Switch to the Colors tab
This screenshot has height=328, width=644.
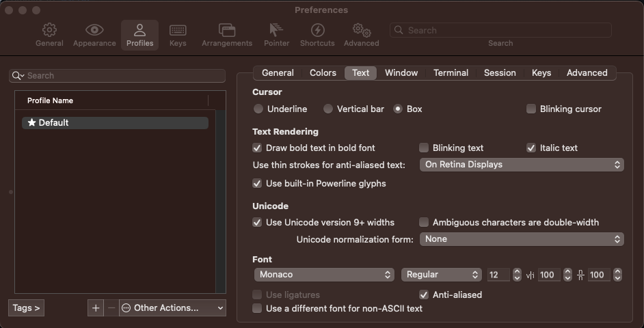point(323,72)
